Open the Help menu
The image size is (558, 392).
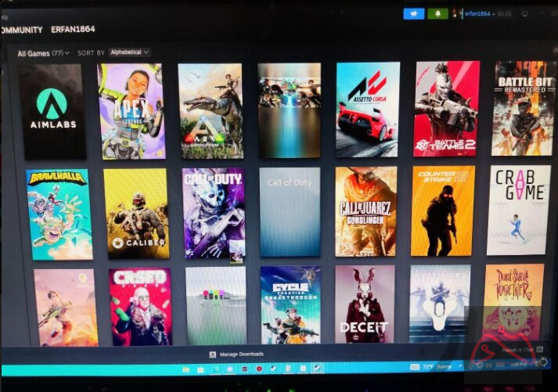3,16
